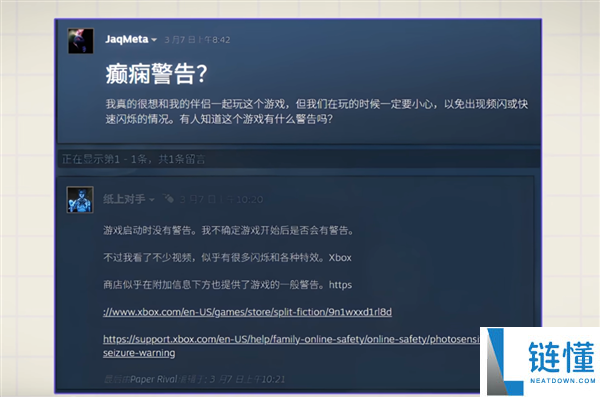Screen dimensions: 600x397
Task: Click the badge icon beside 纸上对手's name
Action: [168, 198]
